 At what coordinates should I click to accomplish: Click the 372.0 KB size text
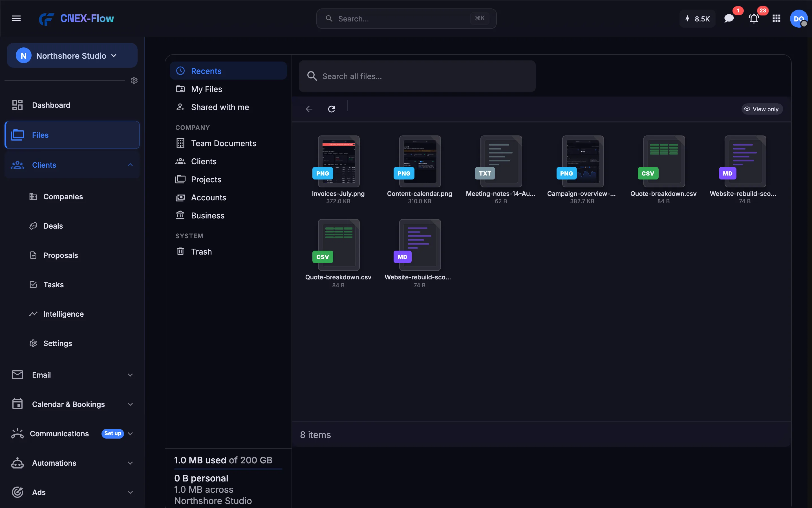(x=338, y=201)
